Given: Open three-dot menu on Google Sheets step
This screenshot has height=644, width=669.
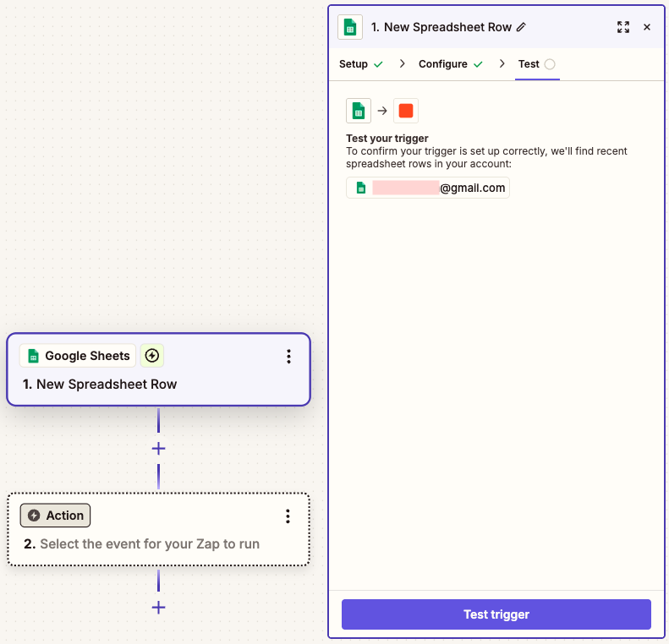Looking at the screenshot, I should coord(289,357).
